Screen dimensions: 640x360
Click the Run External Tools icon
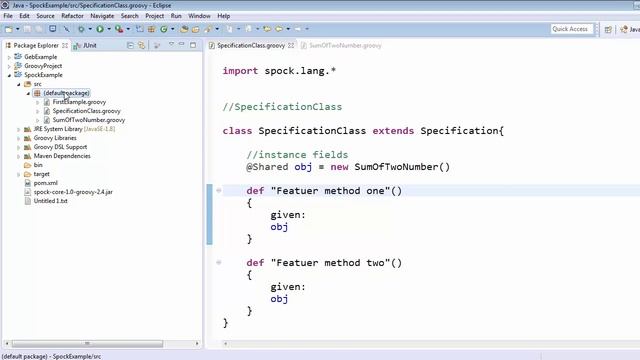[x=119, y=29]
